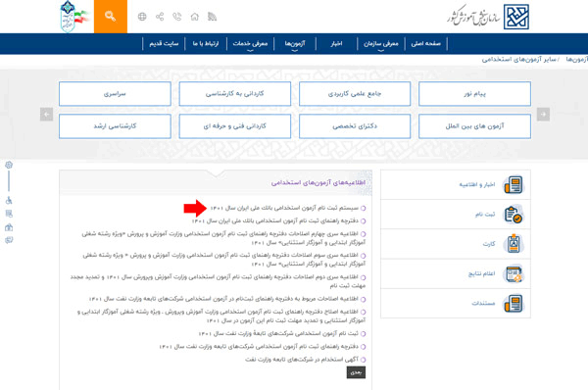Open اطلاعیه سری سوم اصلاحات link
The height and width of the screenshot is (390, 588).
coord(223,260)
